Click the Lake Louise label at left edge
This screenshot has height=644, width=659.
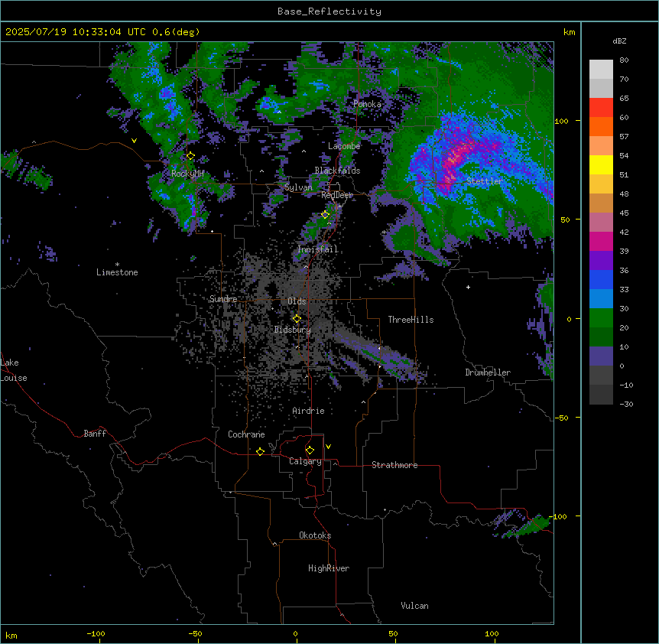[x=14, y=370]
